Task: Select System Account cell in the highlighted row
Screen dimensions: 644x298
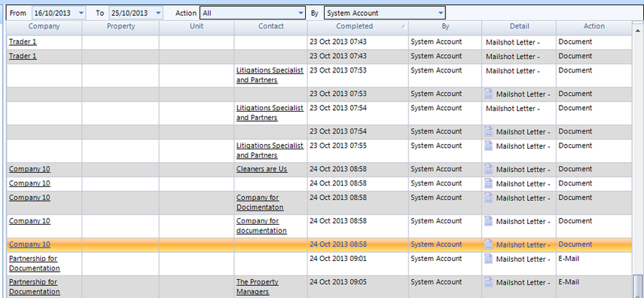Action: point(445,244)
